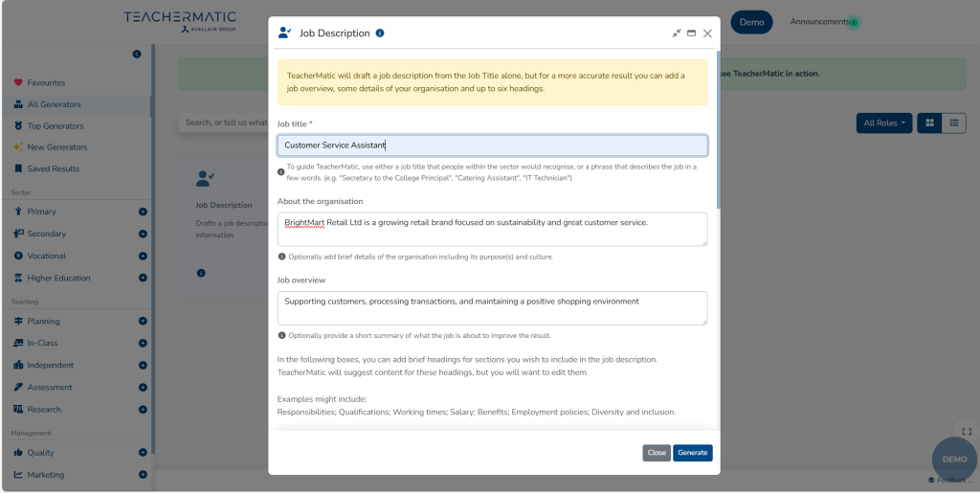Image resolution: width=980 pixels, height=493 pixels.
Task: Click the Research icon
Action: [18, 410]
